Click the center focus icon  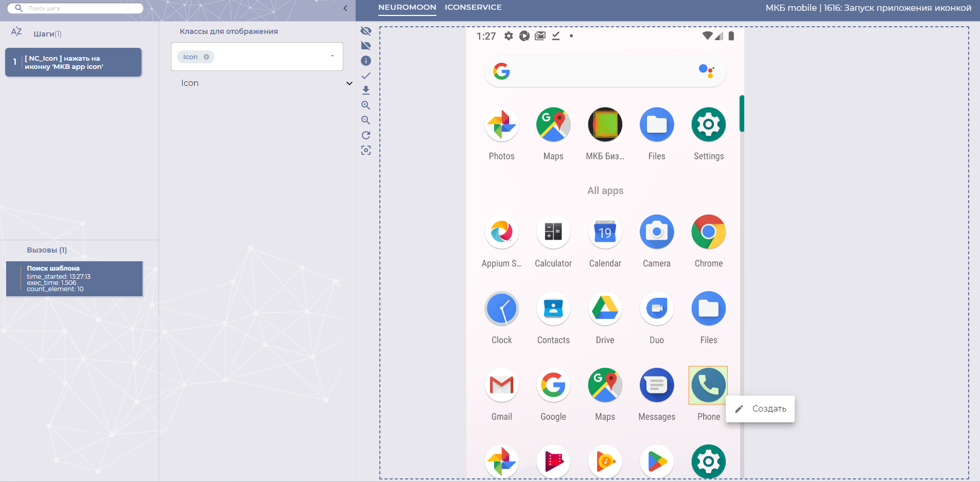point(366,150)
